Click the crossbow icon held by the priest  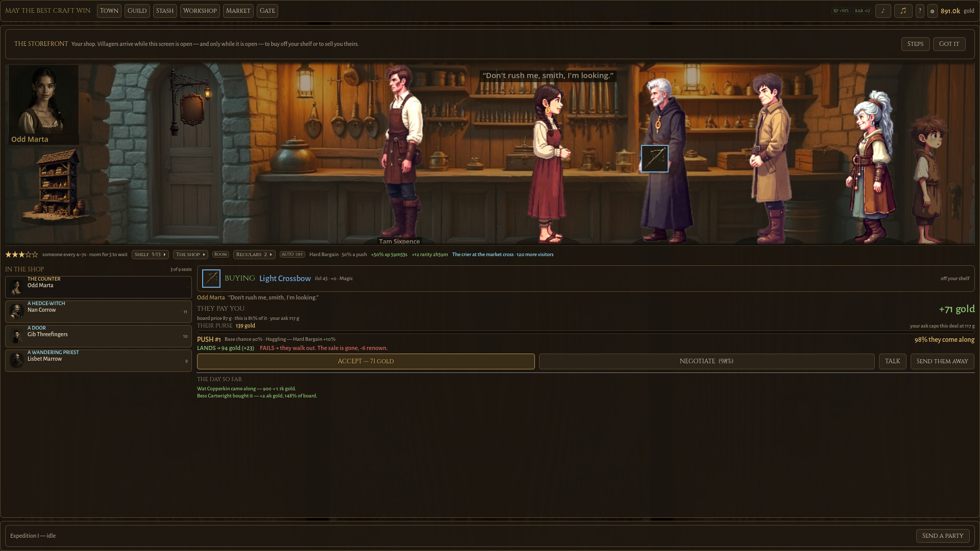(x=655, y=159)
